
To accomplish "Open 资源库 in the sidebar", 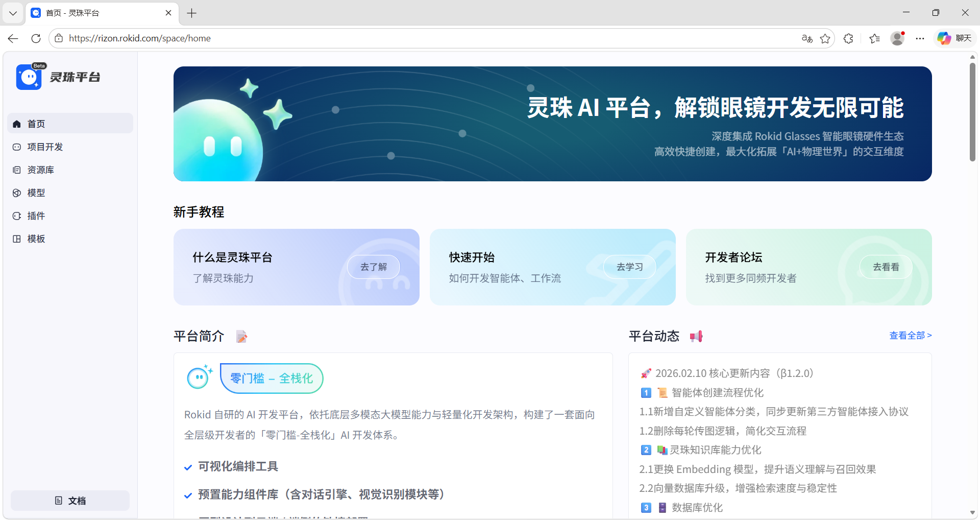I will (x=70, y=170).
